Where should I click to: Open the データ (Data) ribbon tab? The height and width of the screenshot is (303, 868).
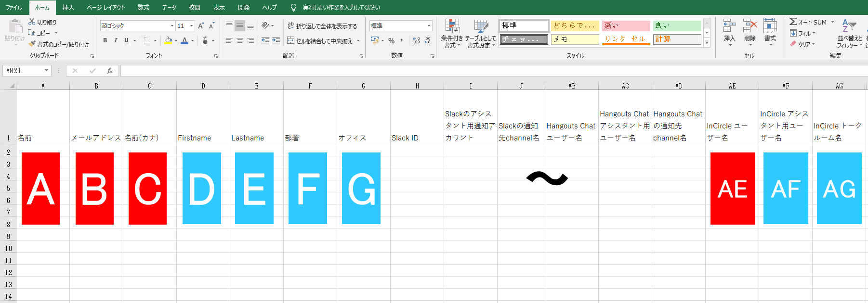169,7
